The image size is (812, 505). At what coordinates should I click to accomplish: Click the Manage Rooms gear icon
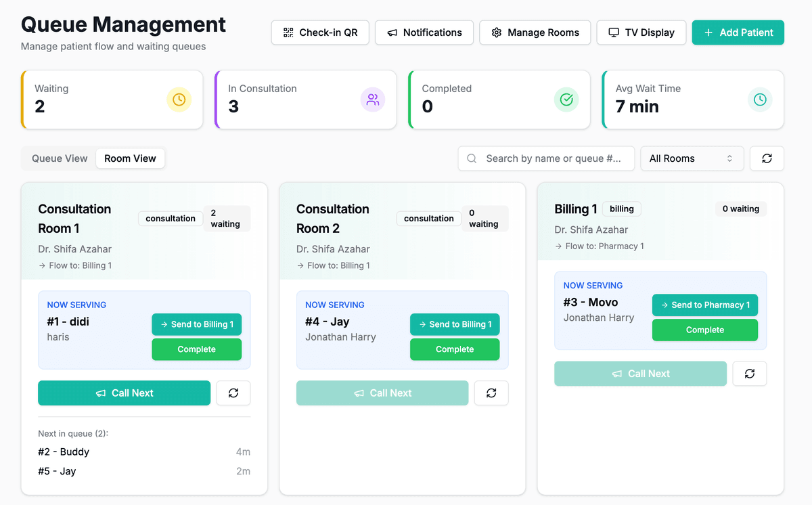click(498, 32)
